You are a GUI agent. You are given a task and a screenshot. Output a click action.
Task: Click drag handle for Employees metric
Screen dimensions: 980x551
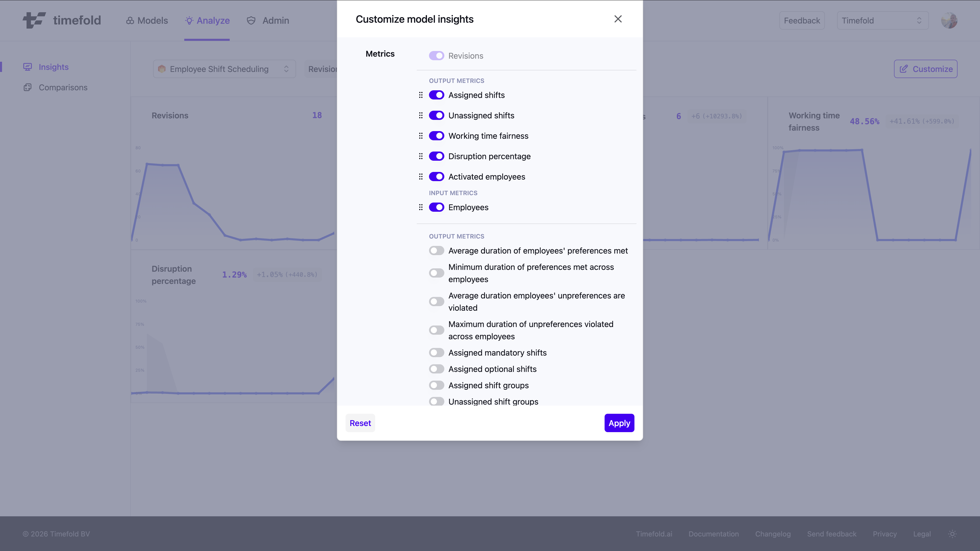coord(421,207)
